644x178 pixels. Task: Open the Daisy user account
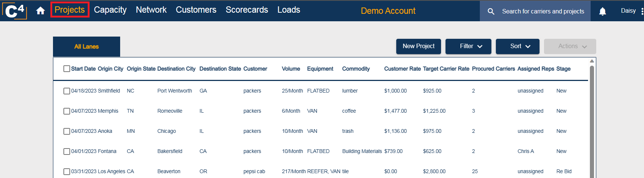pyautogui.click(x=628, y=11)
